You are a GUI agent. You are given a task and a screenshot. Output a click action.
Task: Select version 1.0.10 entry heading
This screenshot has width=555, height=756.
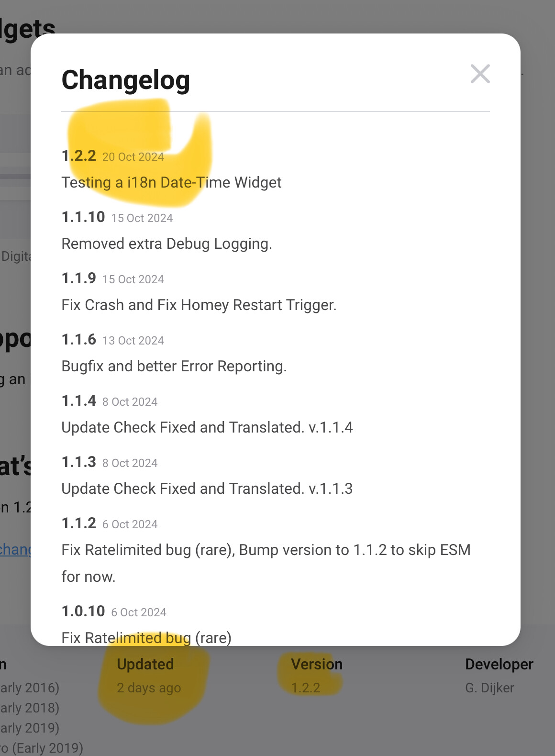pos(83,611)
